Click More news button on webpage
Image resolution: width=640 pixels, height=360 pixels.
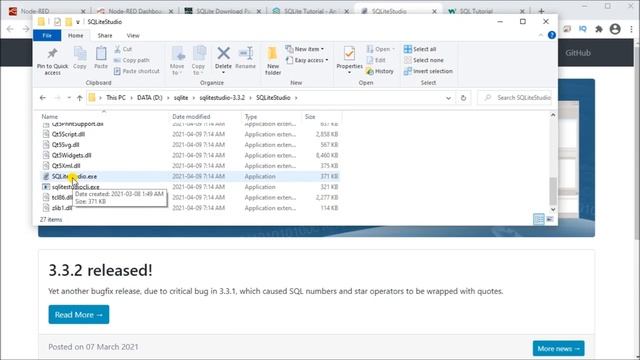point(558,349)
